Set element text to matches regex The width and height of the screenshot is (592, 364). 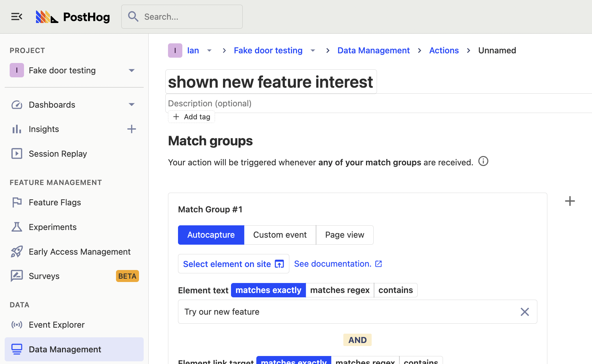pyautogui.click(x=340, y=290)
